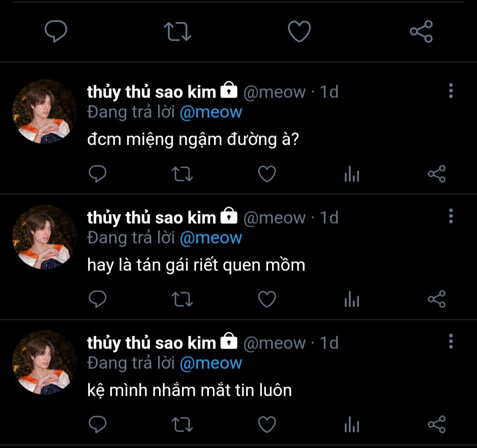The width and height of the screenshot is (477, 448).
Task: Like the "đcm miệng ngậm đường à?" tweet
Action: [x=267, y=174]
